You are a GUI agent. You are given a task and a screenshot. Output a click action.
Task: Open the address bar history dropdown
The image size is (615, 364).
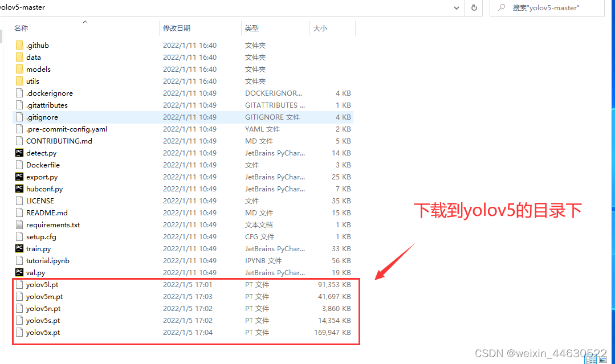(457, 8)
